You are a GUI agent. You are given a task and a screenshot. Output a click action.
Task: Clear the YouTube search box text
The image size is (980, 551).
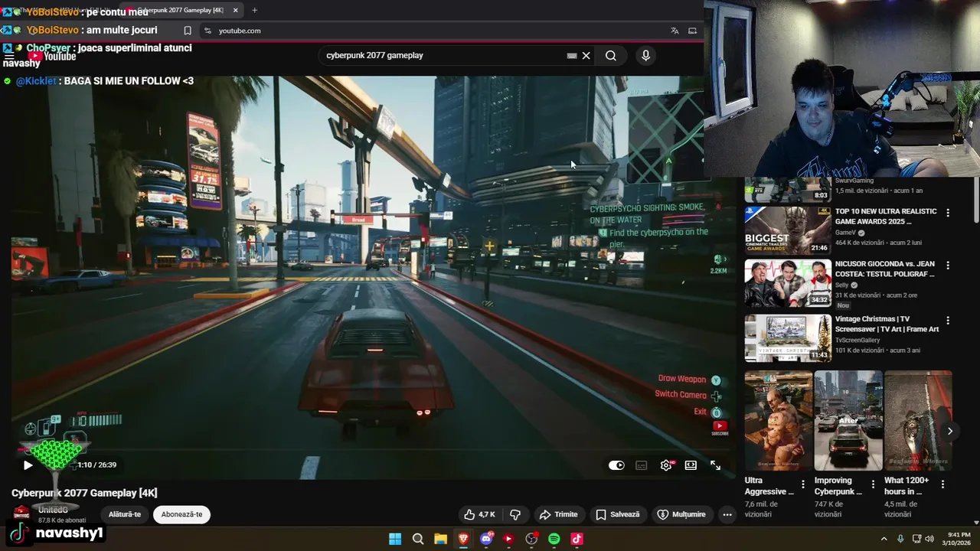pyautogui.click(x=586, y=55)
